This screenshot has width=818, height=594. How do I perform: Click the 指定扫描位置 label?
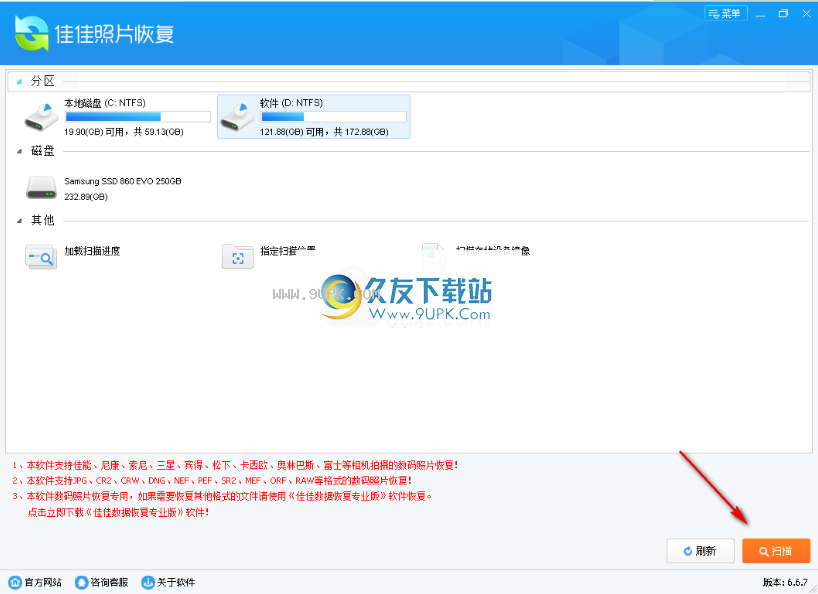point(288,251)
